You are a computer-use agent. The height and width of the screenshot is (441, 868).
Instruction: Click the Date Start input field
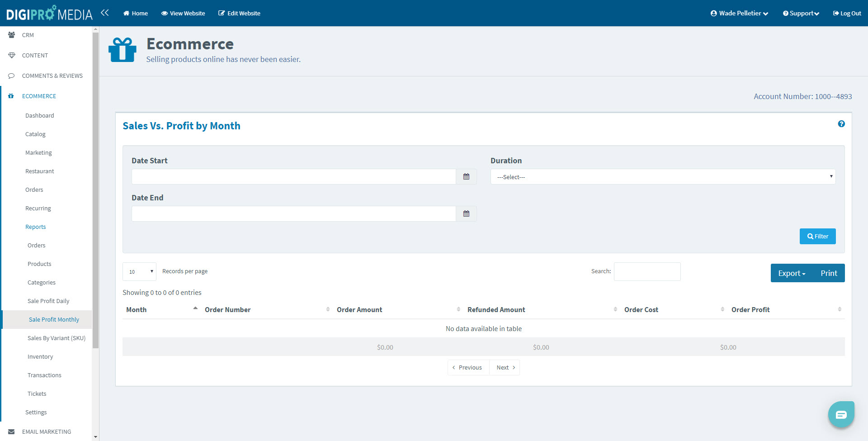pos(294,177)
